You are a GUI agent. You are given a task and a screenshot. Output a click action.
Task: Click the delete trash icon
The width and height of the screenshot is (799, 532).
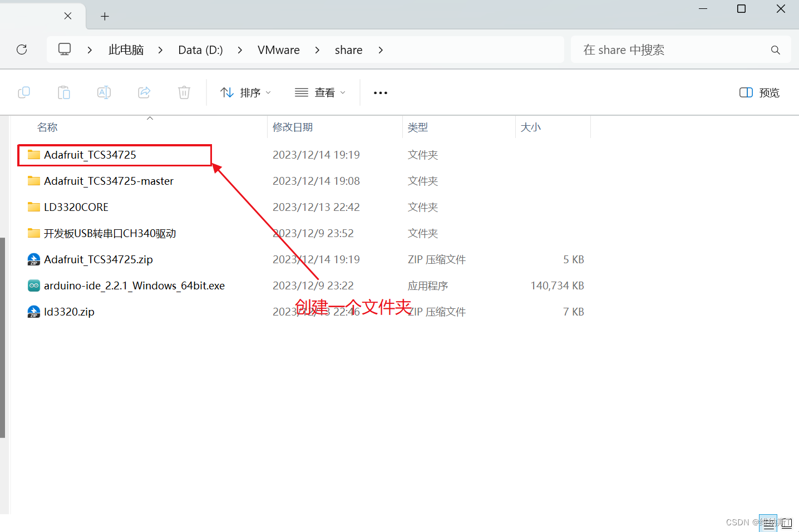[x=184, y=92]
